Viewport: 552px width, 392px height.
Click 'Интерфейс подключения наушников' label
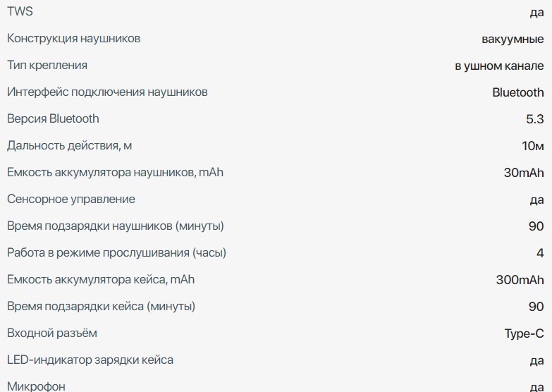coord(107,92)
